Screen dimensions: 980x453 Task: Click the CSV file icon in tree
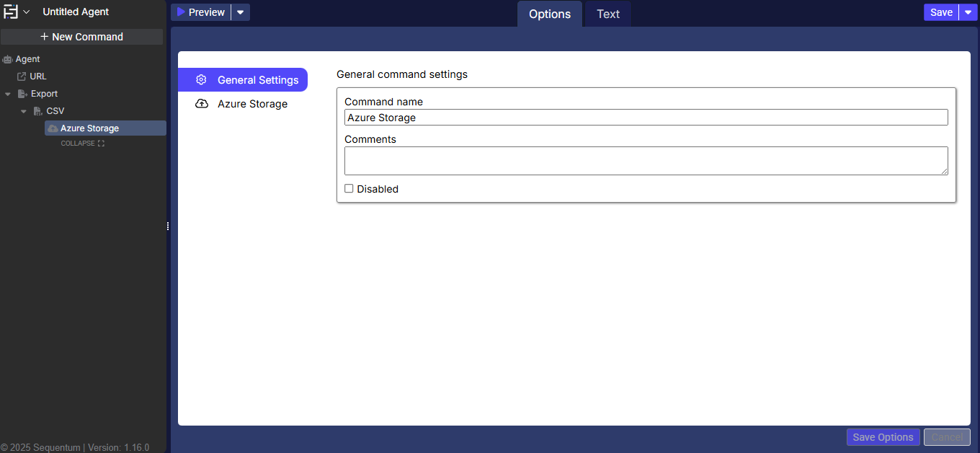click(38, 111)
